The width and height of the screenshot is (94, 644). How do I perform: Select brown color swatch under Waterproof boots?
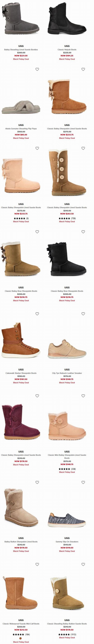tap(21, 638)
